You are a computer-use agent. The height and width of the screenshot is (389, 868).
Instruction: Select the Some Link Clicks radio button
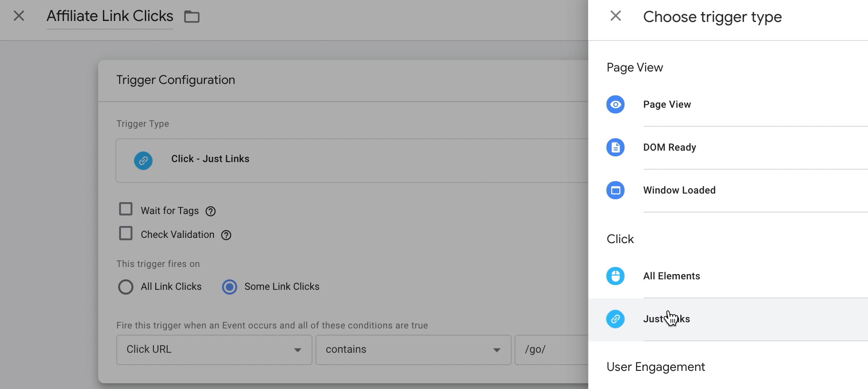tap(230, 287)
